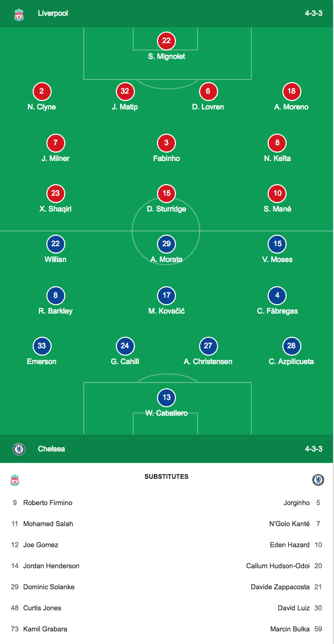Select Fabinho's number 3 badge

(166, 143)
